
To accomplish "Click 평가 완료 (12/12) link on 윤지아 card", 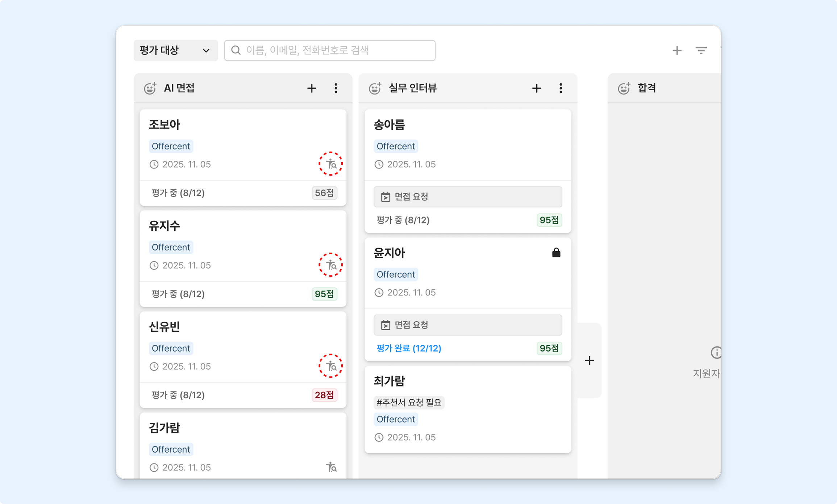I will [409, 348].
